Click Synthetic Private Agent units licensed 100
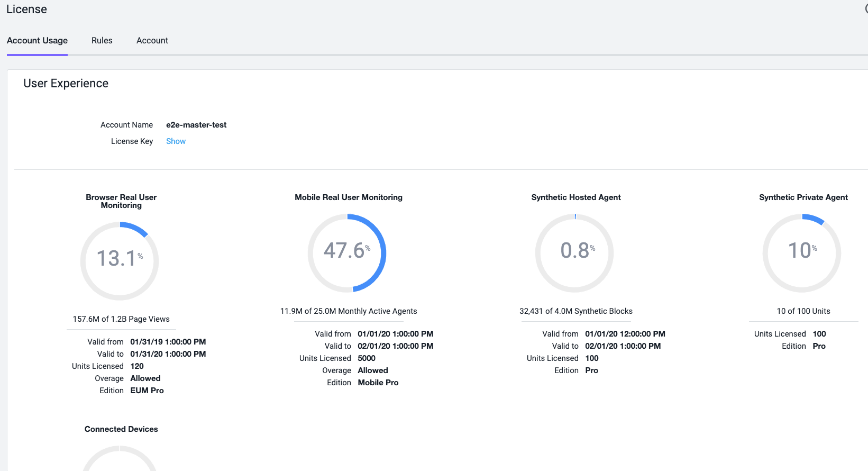 click(x=819, y=334)
